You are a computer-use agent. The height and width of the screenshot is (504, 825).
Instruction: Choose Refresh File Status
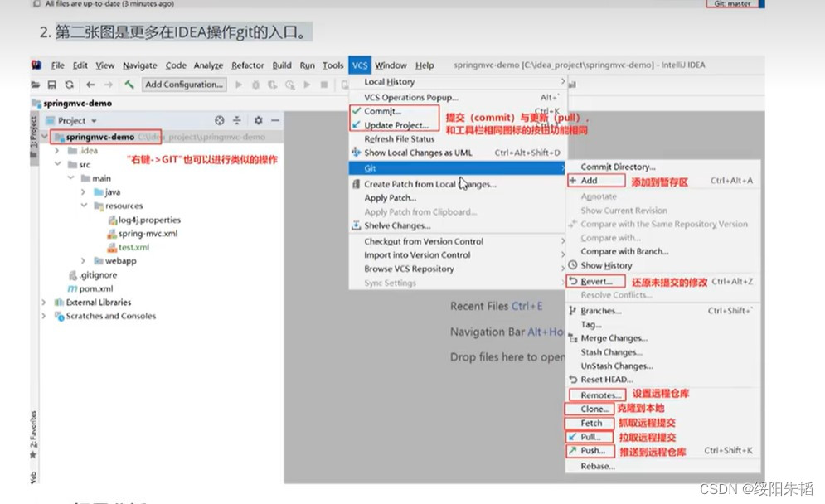tap(458, 139)
